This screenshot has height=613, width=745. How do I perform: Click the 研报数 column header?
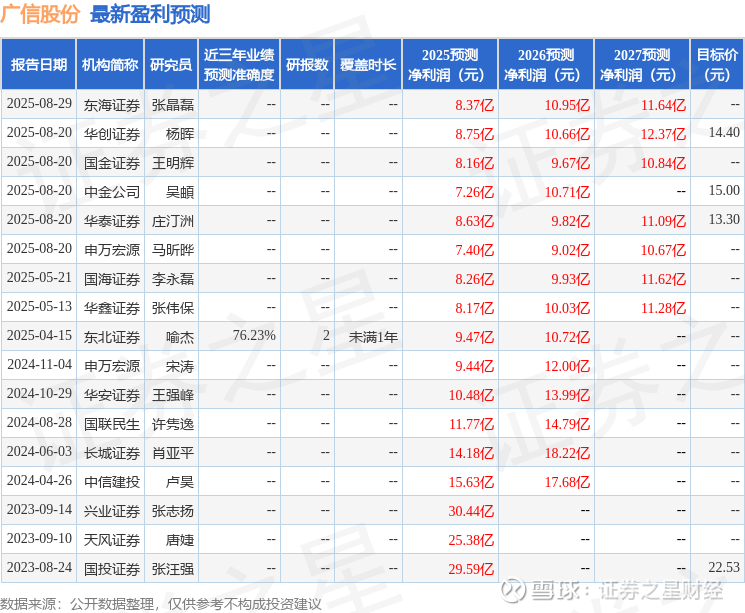[x=307, y=65]
